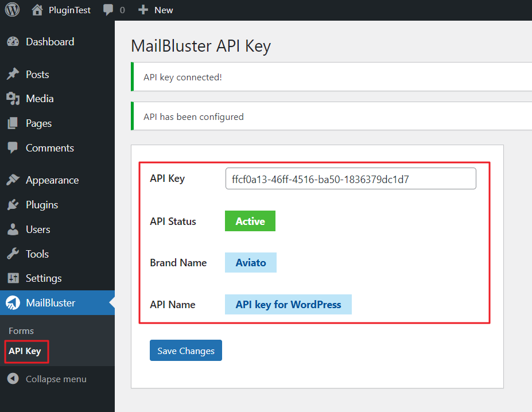532x412 pixels.
Task: Click inside the API Key text field
Action: coord(351,178)
